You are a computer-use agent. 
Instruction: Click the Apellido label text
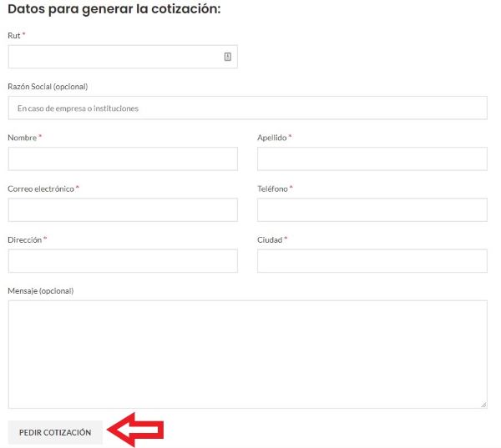tap(272, 138)
